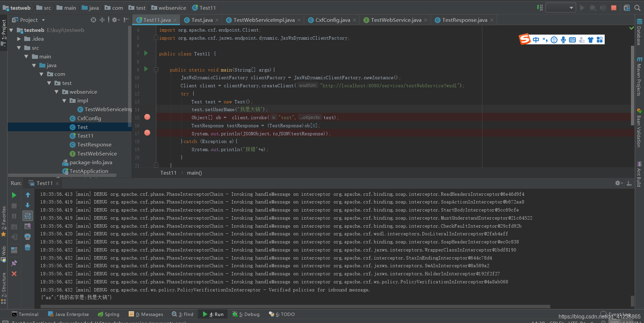
Task: Toggle breakpoint on line 17
Action: [x=147, y=133]
